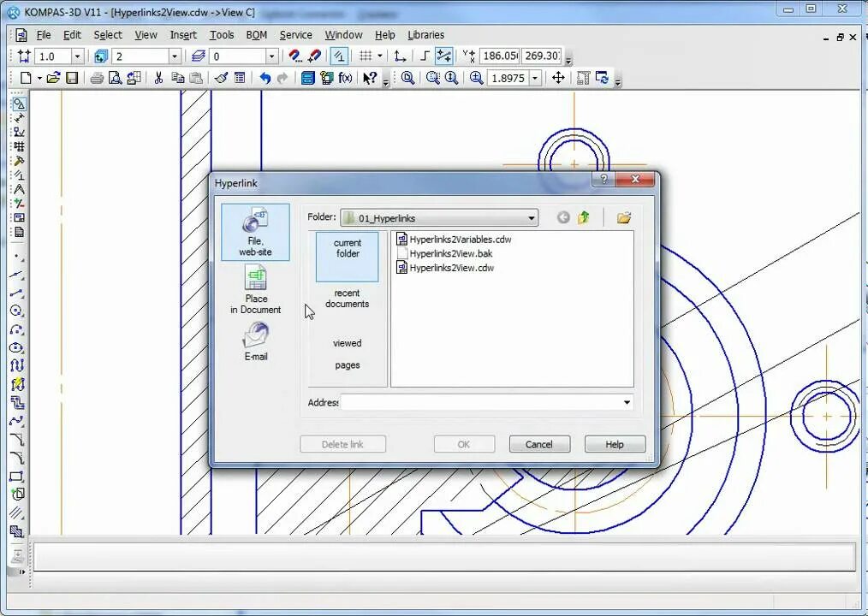Click the Print icon in the toolbar
This screenshot has width=868, height=616.
[x=97, y=78]
